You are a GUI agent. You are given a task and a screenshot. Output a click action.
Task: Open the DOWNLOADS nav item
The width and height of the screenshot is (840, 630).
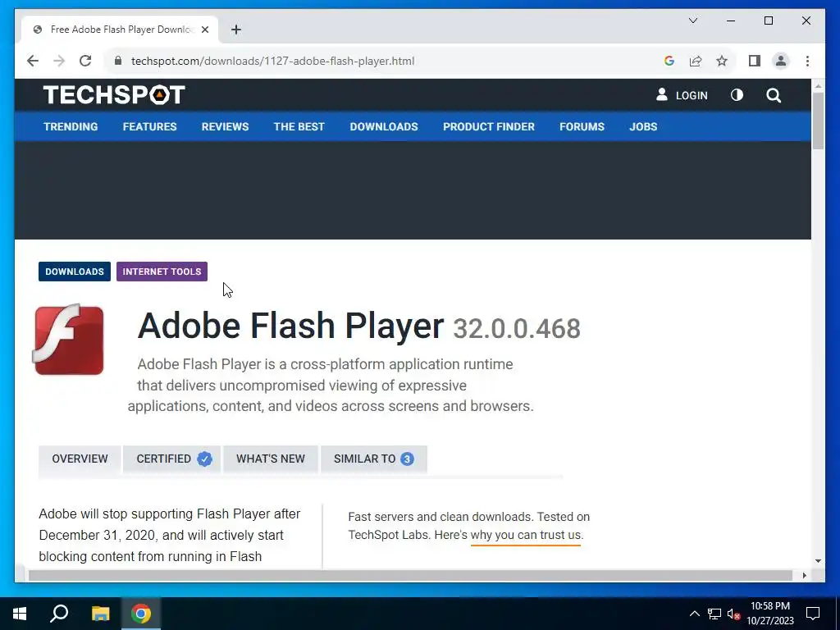384,127
